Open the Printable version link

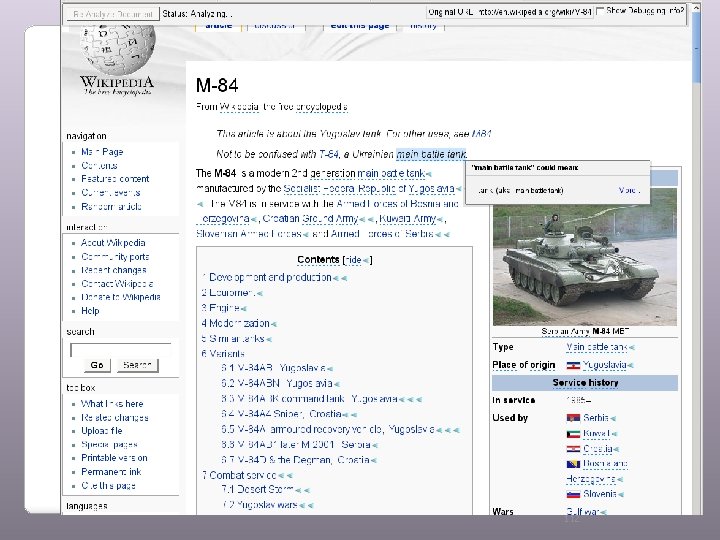(x=114, y=458)
